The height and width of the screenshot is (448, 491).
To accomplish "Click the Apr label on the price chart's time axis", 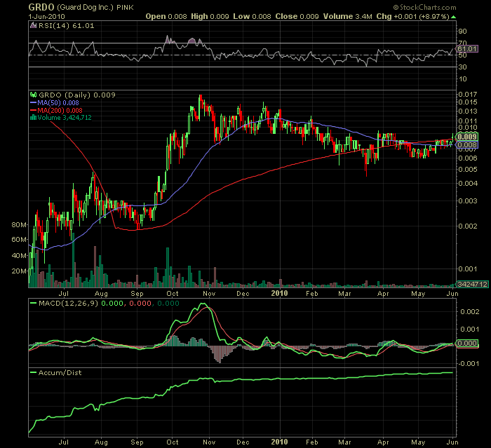I will point(383,294).
